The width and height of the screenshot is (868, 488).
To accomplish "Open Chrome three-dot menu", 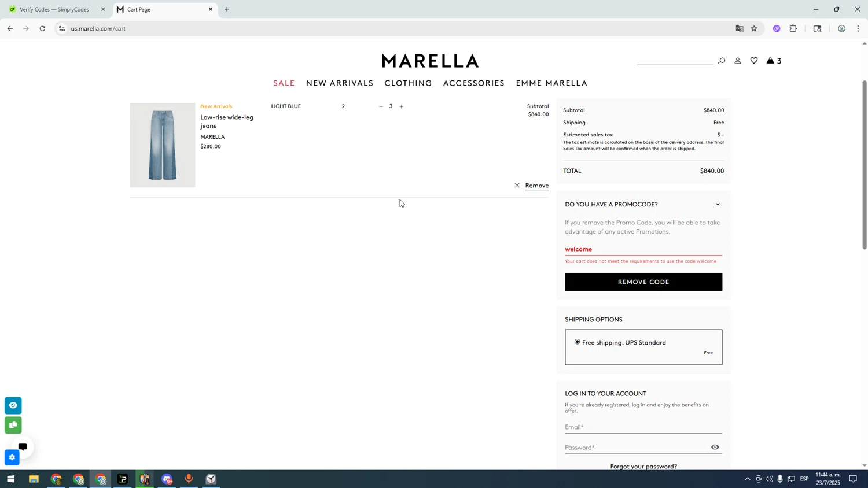I will pos(858,28).
